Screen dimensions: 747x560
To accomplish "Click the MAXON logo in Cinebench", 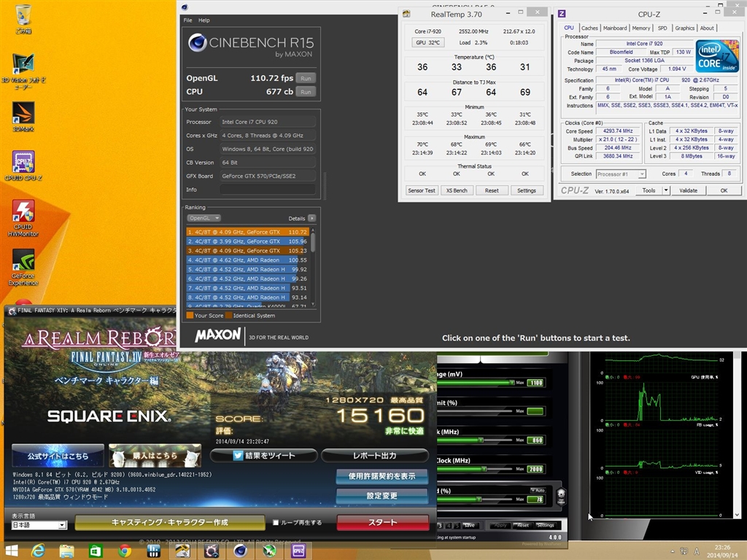I will 217,335.
